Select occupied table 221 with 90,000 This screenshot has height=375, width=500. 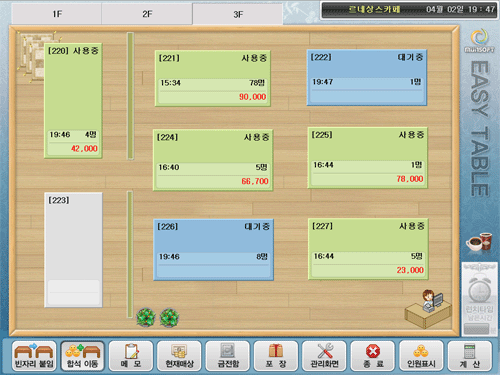point(213,78)
